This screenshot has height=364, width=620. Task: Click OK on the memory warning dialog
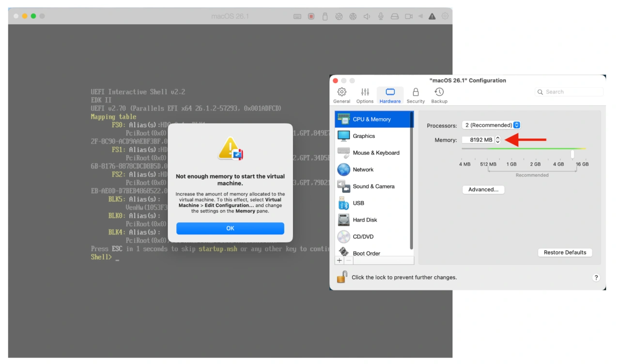coord(230,228)
